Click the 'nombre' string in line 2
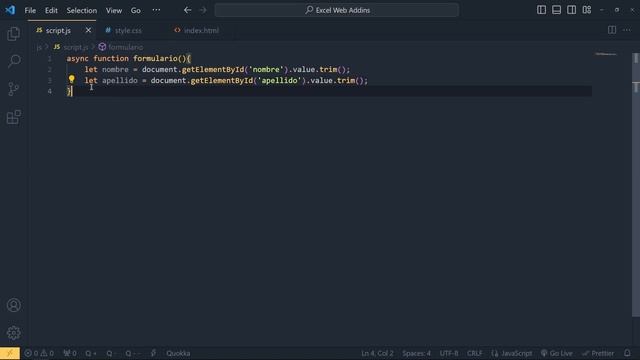 (x=266, y=70)
